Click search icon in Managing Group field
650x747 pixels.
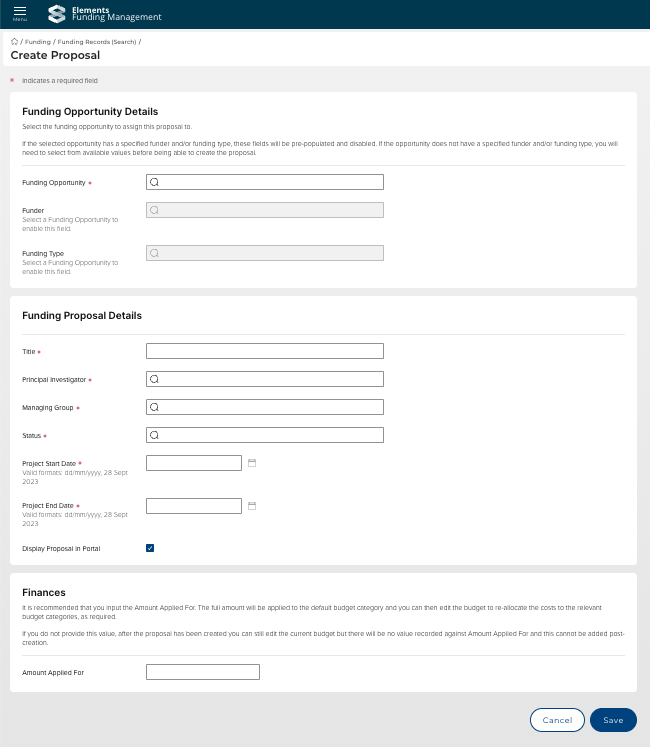click(x=155, y=408)
